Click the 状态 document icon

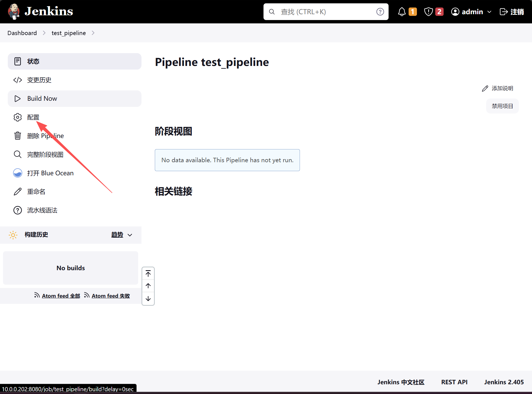pyautogui.click(x=18, y=61)
